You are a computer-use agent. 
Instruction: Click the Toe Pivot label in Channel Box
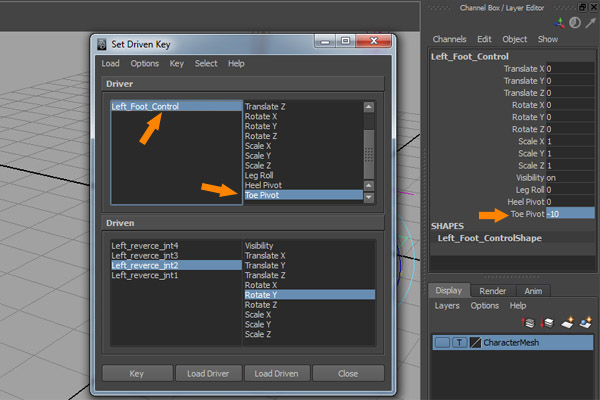527,214
